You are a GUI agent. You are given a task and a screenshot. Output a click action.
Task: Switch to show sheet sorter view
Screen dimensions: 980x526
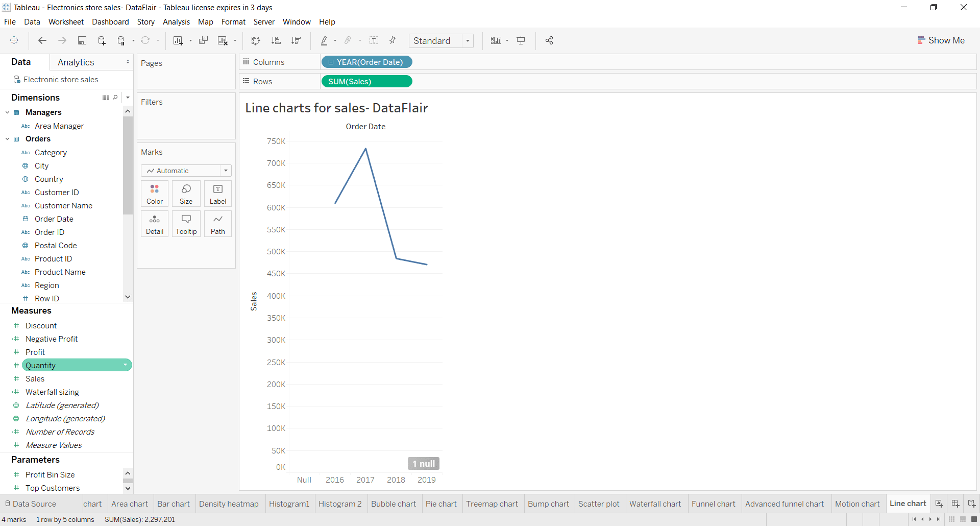[x=951, y=519]
